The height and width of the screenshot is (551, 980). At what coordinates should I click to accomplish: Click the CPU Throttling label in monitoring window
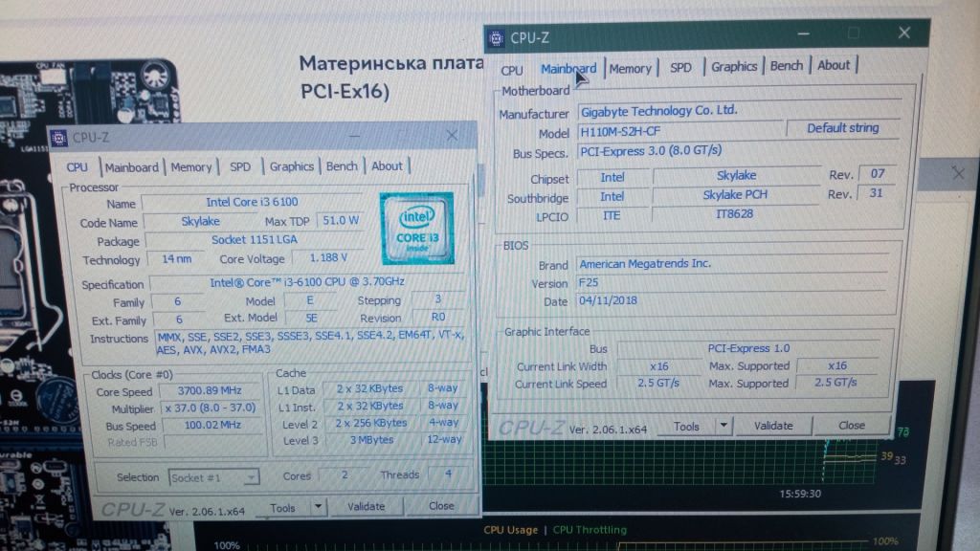point(590,530)
